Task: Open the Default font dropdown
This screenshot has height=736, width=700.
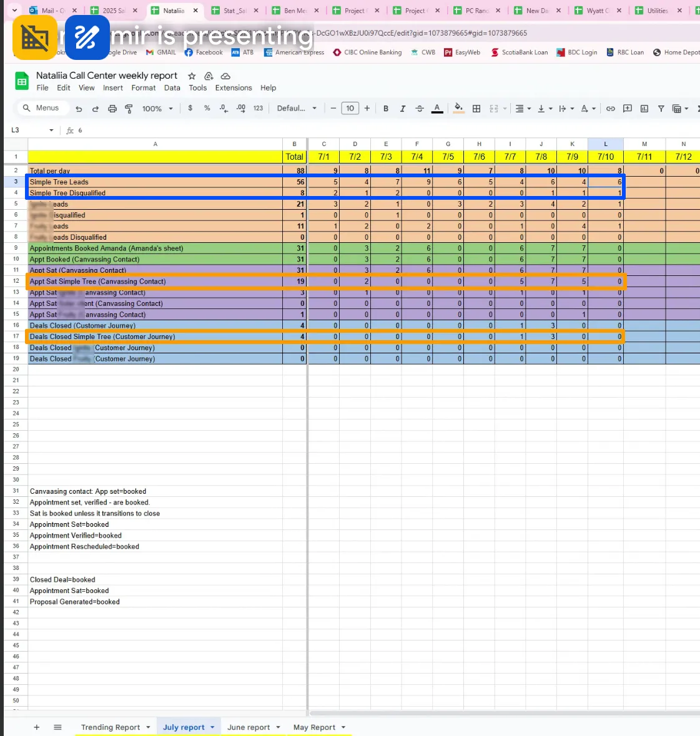Action: click(297, 109)
